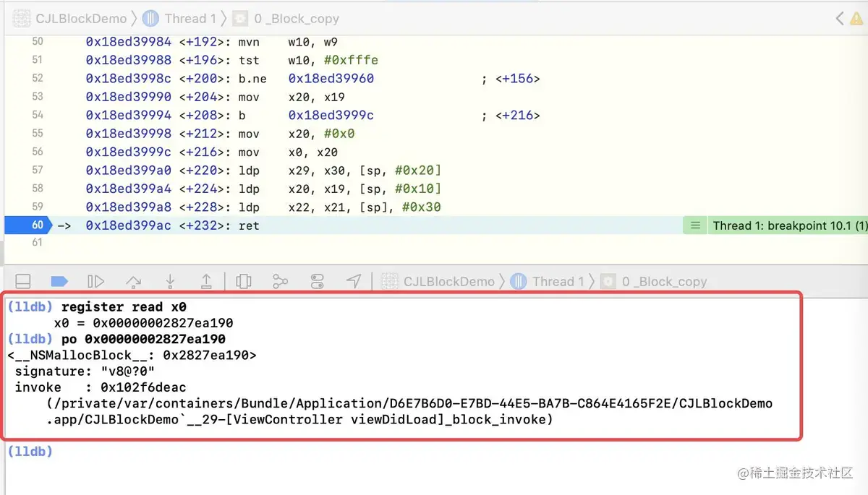Click gutter line number 52
This screenshot has width=868, height=495.
click(x=37, y=78)
